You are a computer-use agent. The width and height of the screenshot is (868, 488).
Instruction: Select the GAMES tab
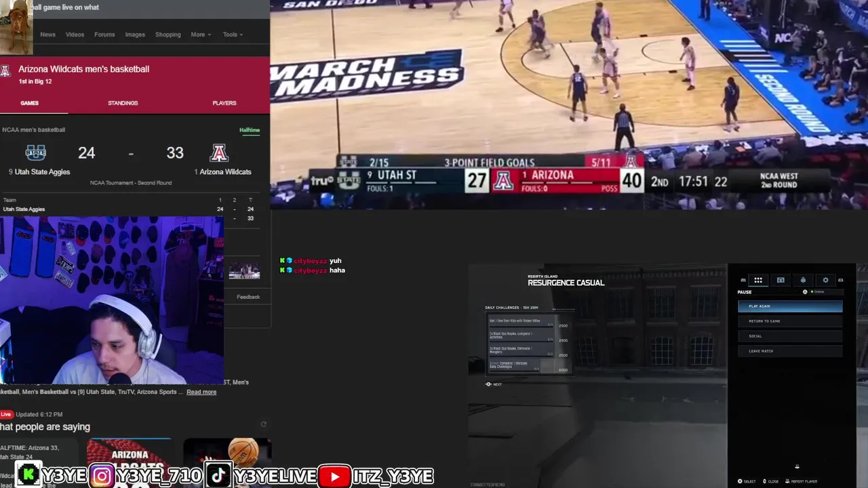coord(29,103)
